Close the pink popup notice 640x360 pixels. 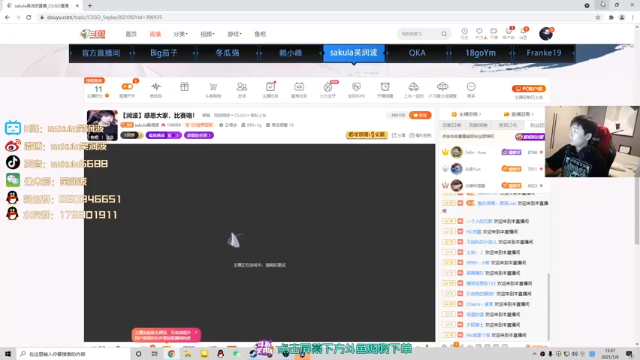[196, 332]
